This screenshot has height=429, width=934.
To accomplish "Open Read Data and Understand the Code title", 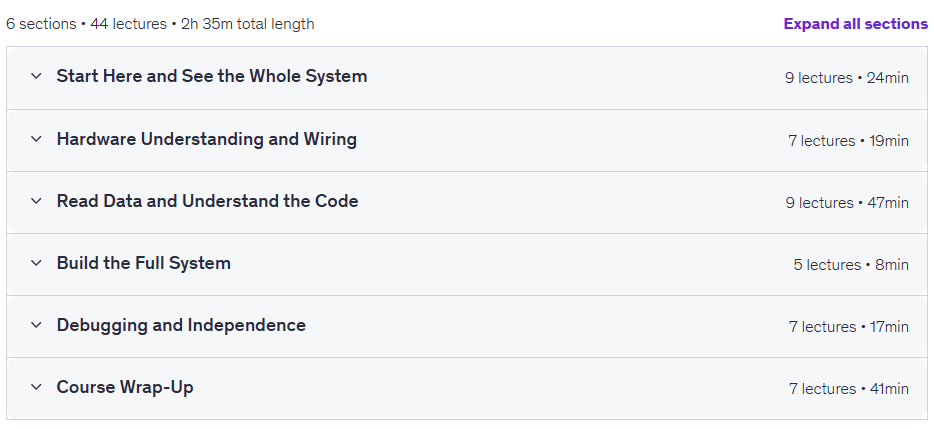I will click(x=207, y=201).
